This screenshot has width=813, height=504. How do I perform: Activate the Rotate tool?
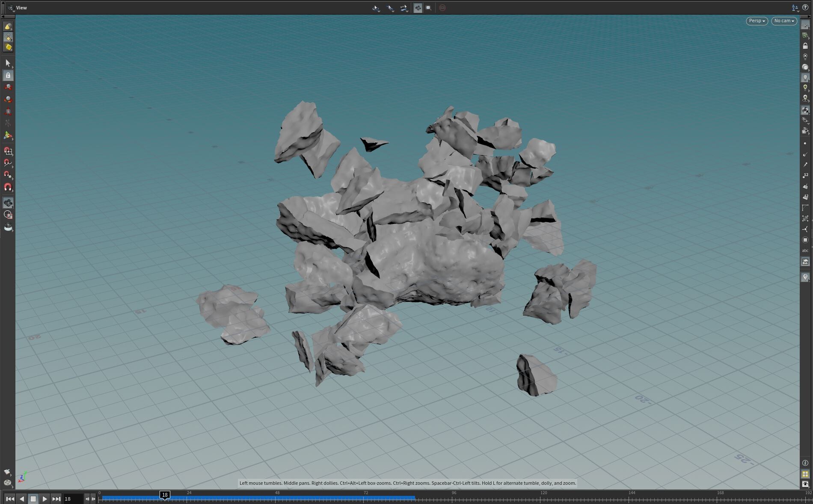pyautogui.click(x=8, y=99)
